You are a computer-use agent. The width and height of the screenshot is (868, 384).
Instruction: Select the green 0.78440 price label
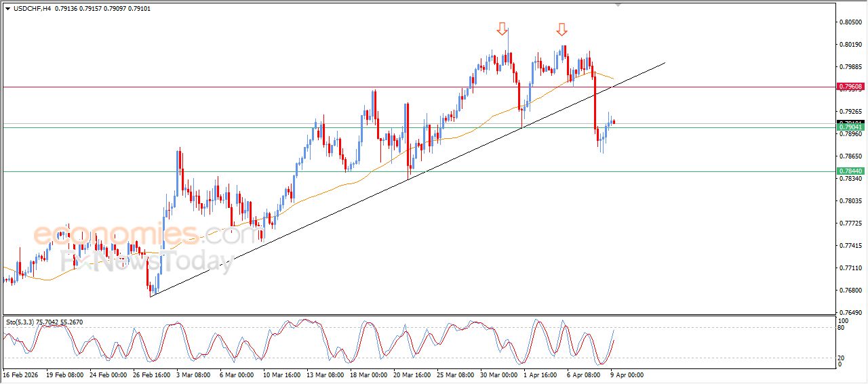(x=850, y=171)
